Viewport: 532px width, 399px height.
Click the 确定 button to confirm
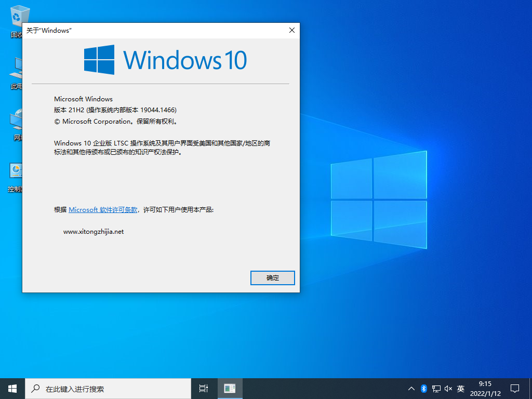[x=272, y=278]
